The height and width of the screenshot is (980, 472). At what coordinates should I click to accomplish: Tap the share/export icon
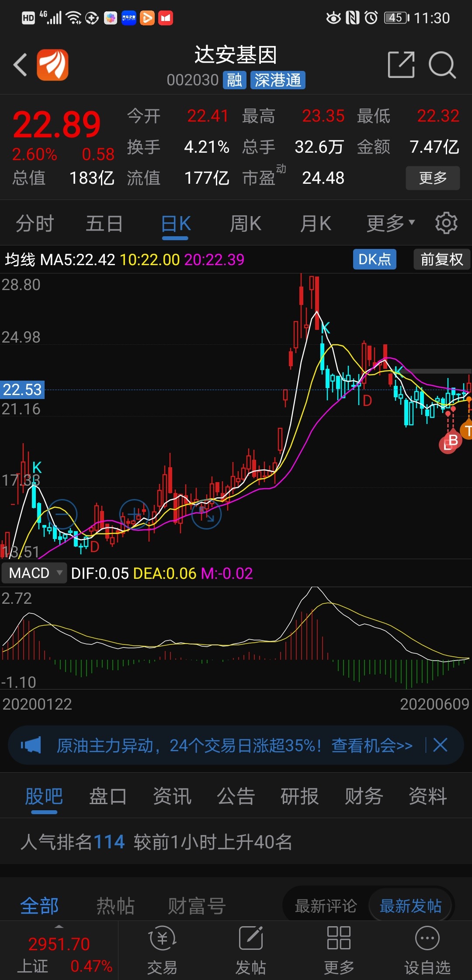[x=401, y=65]
